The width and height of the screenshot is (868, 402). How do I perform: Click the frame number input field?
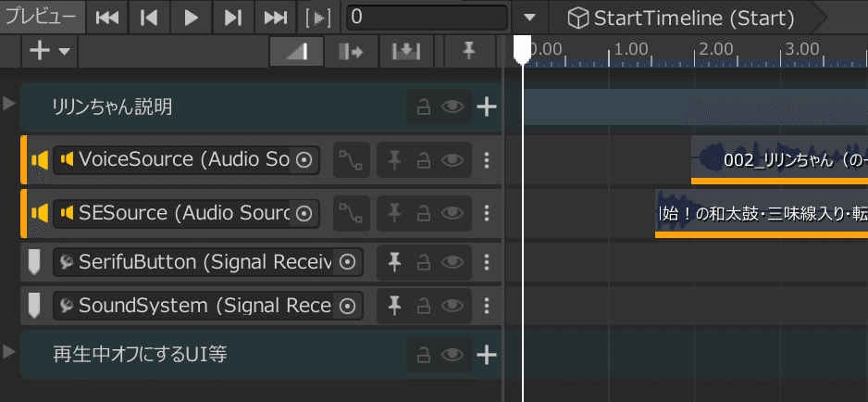coord(428,18)
